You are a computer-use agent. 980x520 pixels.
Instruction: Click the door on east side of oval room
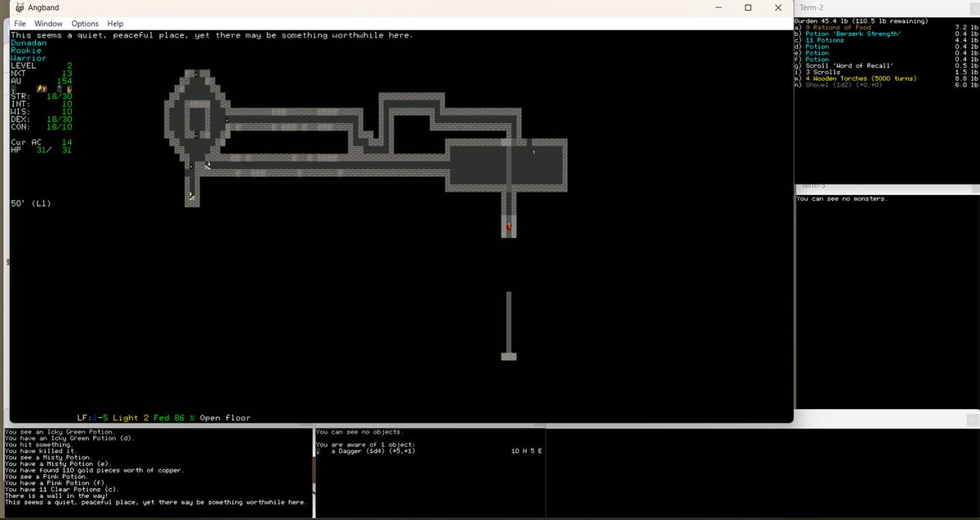227,119
